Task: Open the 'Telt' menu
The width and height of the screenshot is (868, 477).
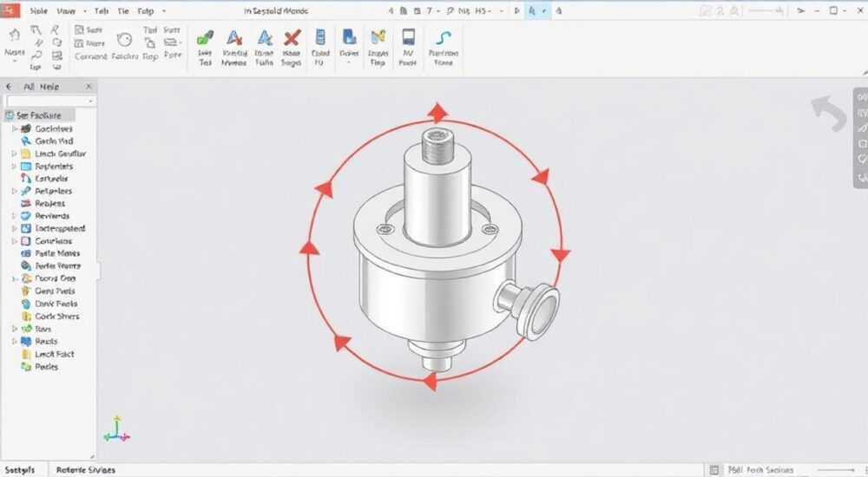Action: pos(102,10)
